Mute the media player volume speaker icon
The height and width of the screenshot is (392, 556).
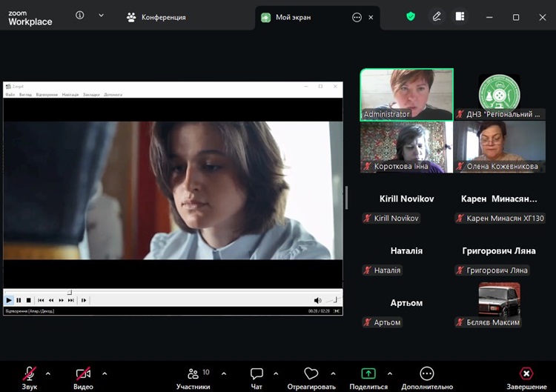pyautogui.click(x=317, y=300)
